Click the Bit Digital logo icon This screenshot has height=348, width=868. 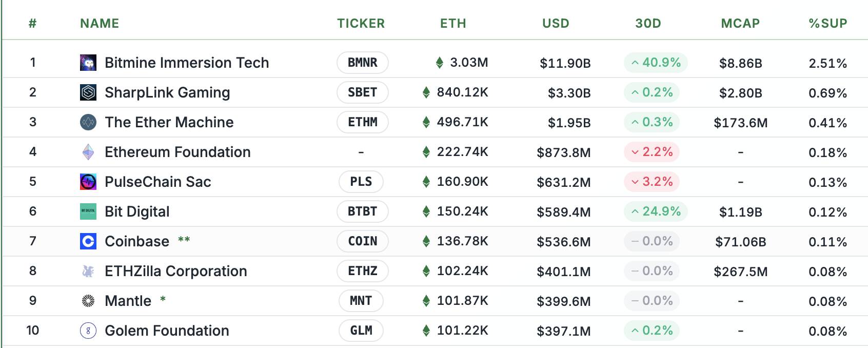click(88, 211)
